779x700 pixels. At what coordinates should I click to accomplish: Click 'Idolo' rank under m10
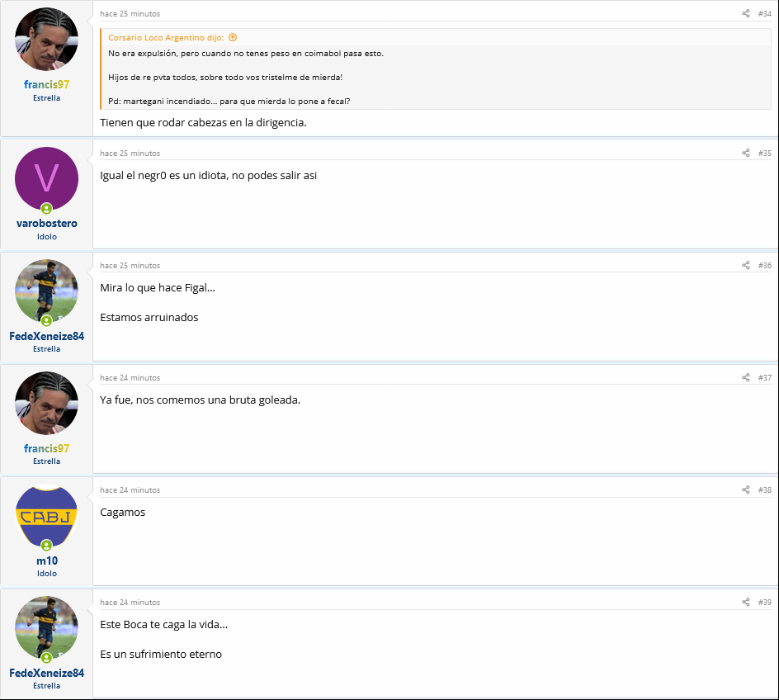pos(47,574)
